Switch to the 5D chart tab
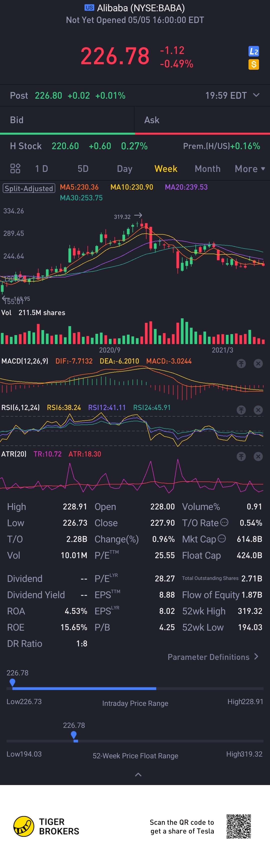The image size is (270, 868). (83, 169)
